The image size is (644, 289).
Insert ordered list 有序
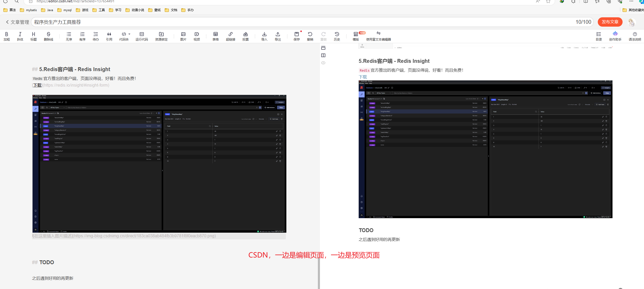coord(82,36)
